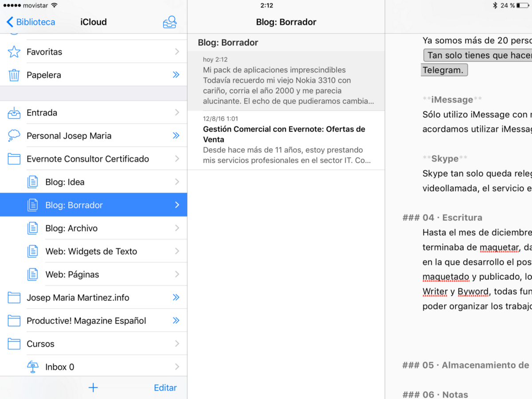This screenshot has width=532, height=399.
Task: Tap the Personal Josep Maria cloud icon
Action: [14, 136]
